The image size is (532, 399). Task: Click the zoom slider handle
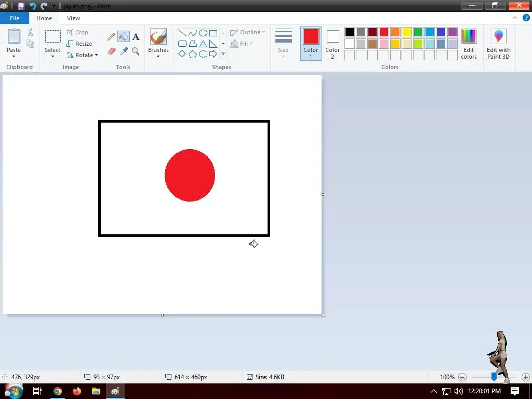click(494, 377)
